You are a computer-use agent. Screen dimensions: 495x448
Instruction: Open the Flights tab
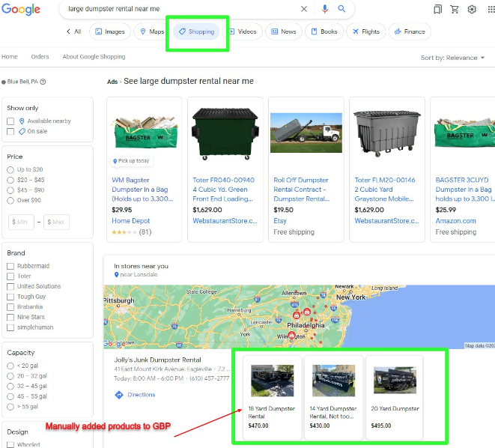coord(366,31)
